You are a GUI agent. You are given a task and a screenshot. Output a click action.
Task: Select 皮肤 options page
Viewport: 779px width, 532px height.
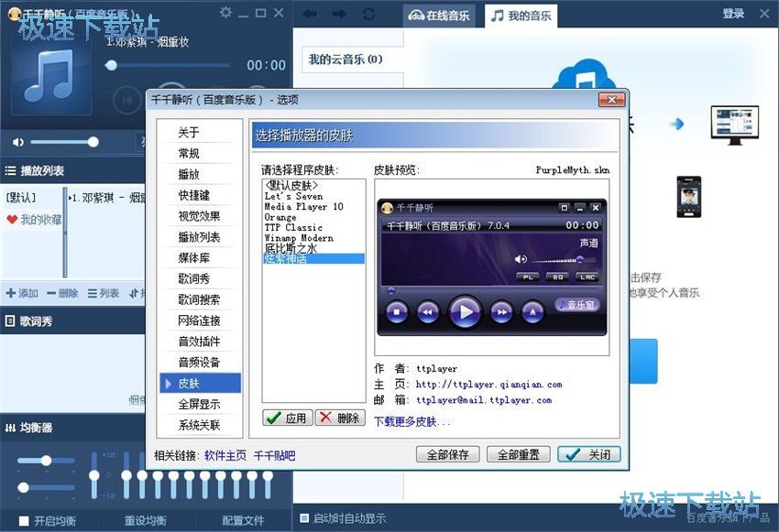pyautogui.click(x=200, y=383)
